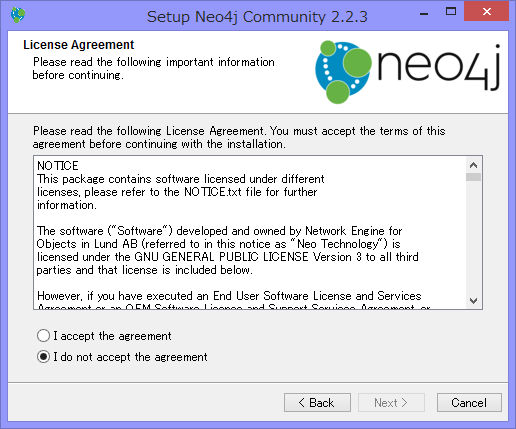This screenshot has width=516, height=429.
Task: Click the license scrollbar down arrow
Action: pyautogui.click(x=473, y=301)
